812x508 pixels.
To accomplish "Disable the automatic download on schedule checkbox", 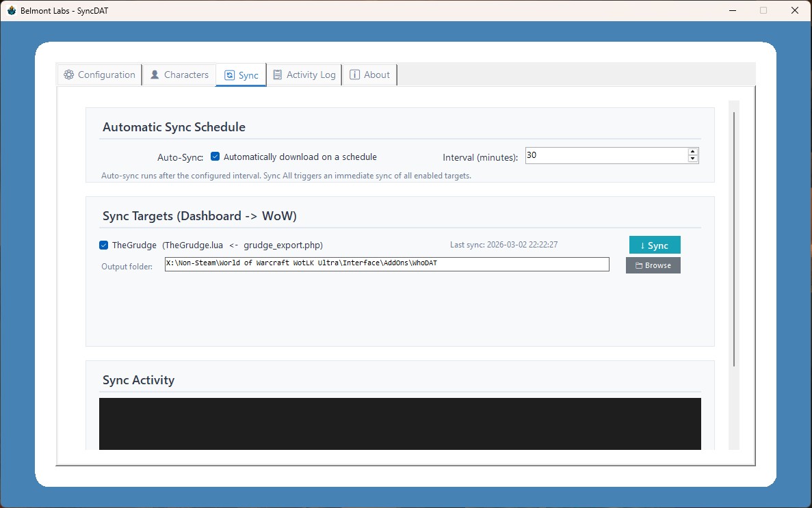I will click(215, 157).
